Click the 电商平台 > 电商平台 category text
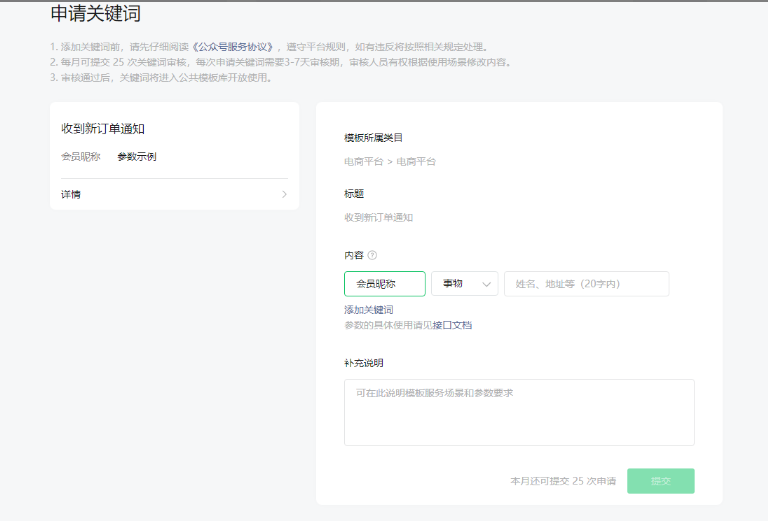This screenshot has width=768, height=521. click(x=389, y=161)
